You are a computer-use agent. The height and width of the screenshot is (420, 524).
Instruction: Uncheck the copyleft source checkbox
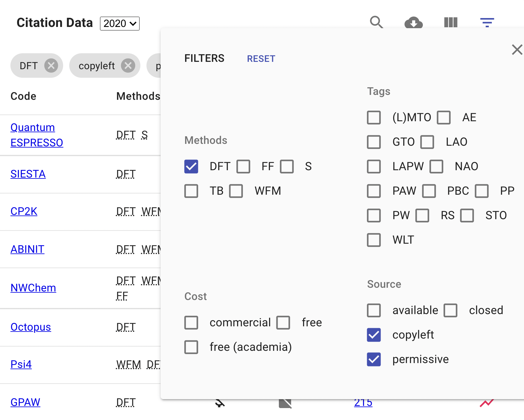coord(374,335)
